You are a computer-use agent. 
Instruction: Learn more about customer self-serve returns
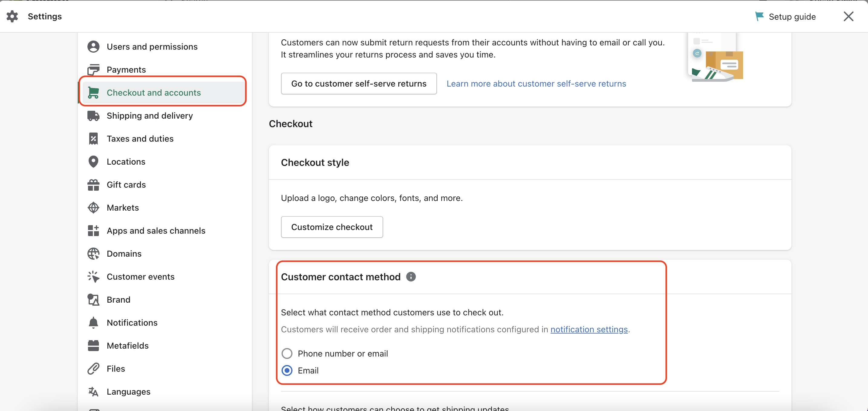click(537, 83)
